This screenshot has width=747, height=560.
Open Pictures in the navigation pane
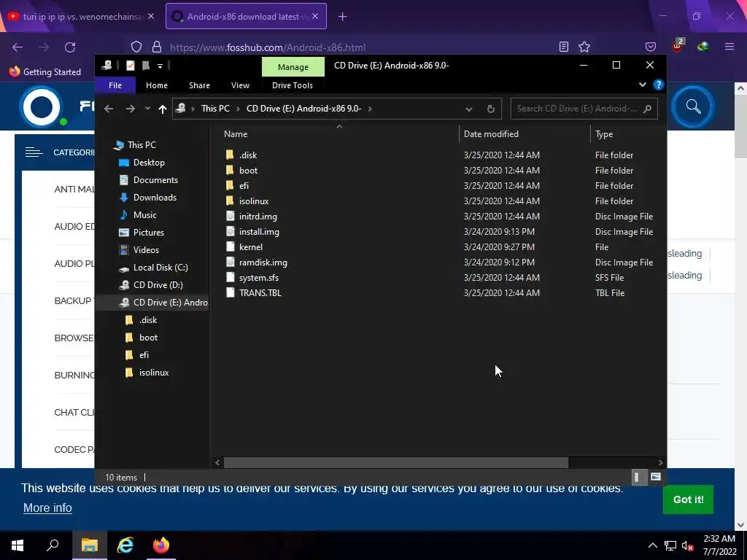point(149,233)
